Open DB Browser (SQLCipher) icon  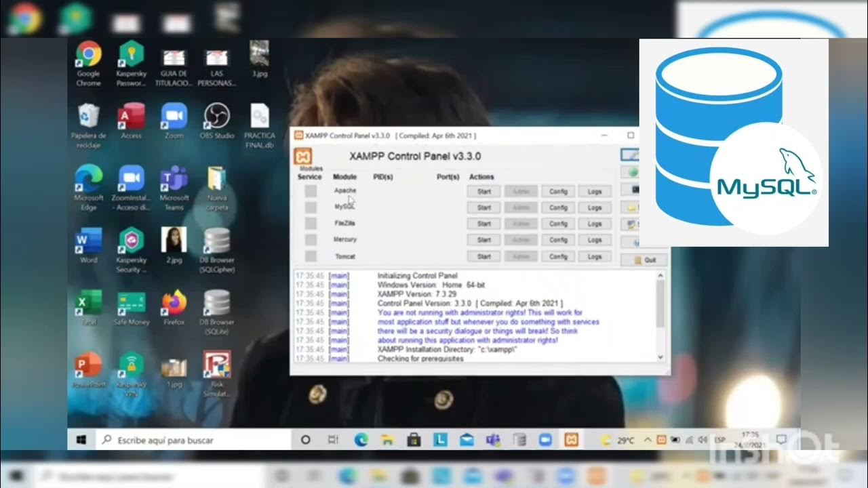217,241
